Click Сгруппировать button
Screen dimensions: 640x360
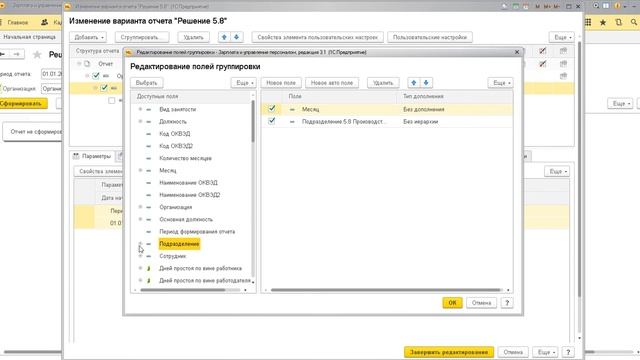click(x=141, y=37)
